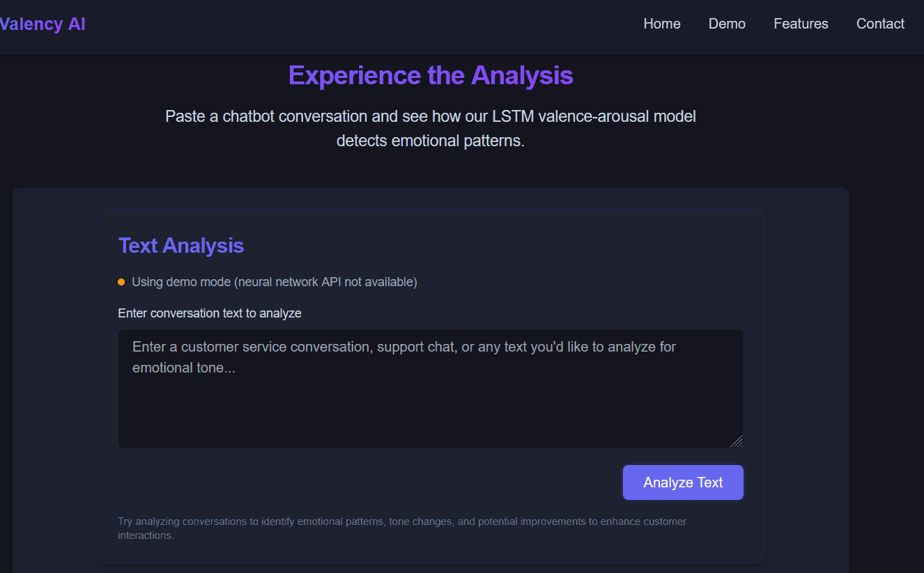This screenshot has height=573, width=924.
Task: Click the 'Enter conversation text to analyze' label
Action: (x=210, y=313)
